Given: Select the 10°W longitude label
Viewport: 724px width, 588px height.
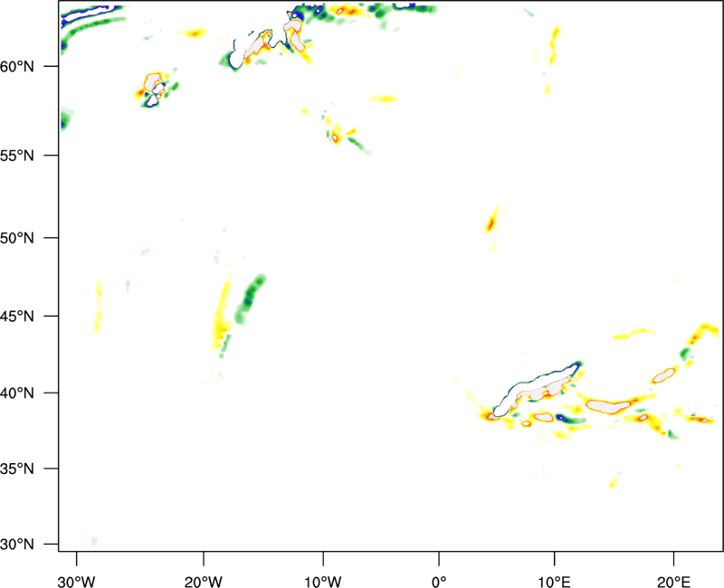Looking at the screenshot, I should coord(323,582).
